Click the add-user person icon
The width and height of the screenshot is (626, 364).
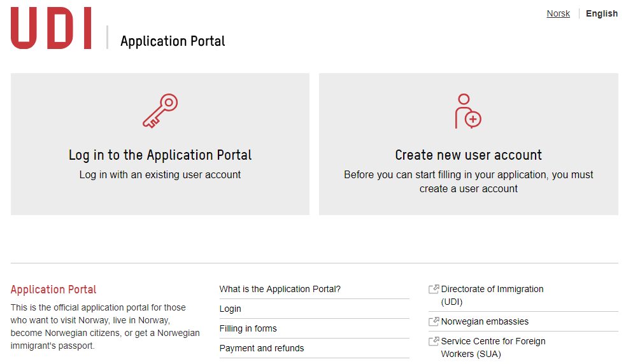click(468, 111)
